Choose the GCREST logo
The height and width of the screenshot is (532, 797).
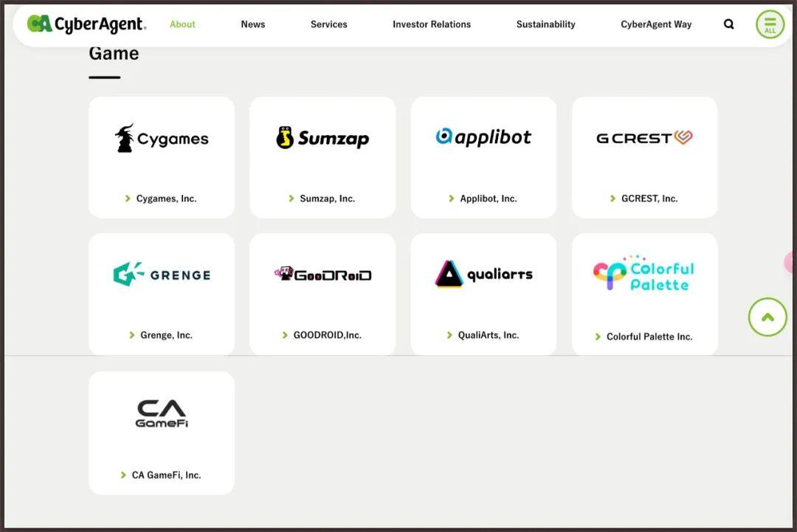point(644,138)
